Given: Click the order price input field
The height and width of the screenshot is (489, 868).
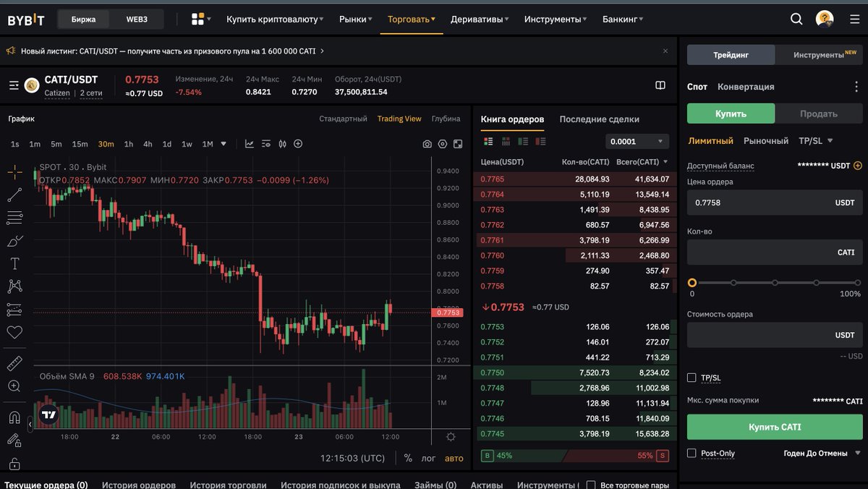Looking at the screenshot, I should click(775, 203).
